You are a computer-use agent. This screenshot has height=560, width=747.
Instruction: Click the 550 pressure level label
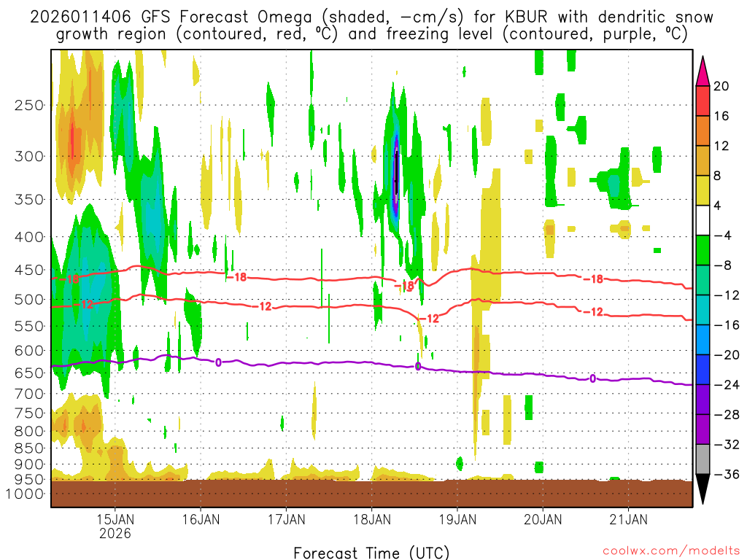(29, 326)
